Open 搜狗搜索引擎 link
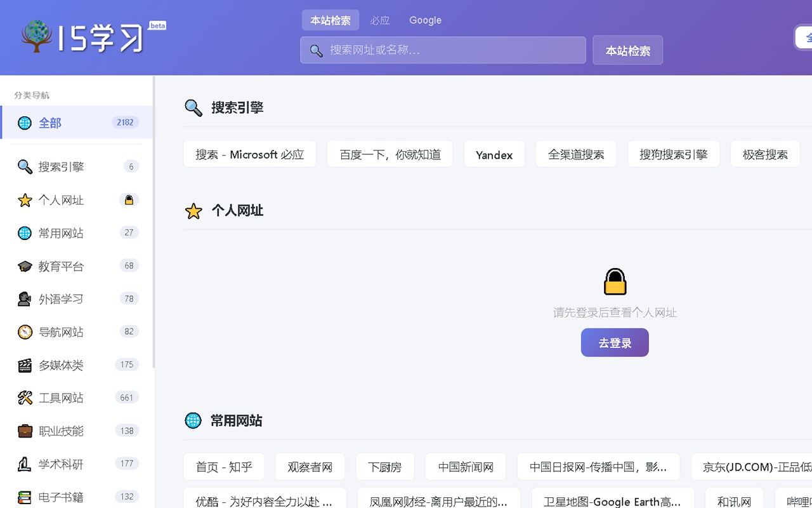The image size is (812, 508). [x=674, y=154]
